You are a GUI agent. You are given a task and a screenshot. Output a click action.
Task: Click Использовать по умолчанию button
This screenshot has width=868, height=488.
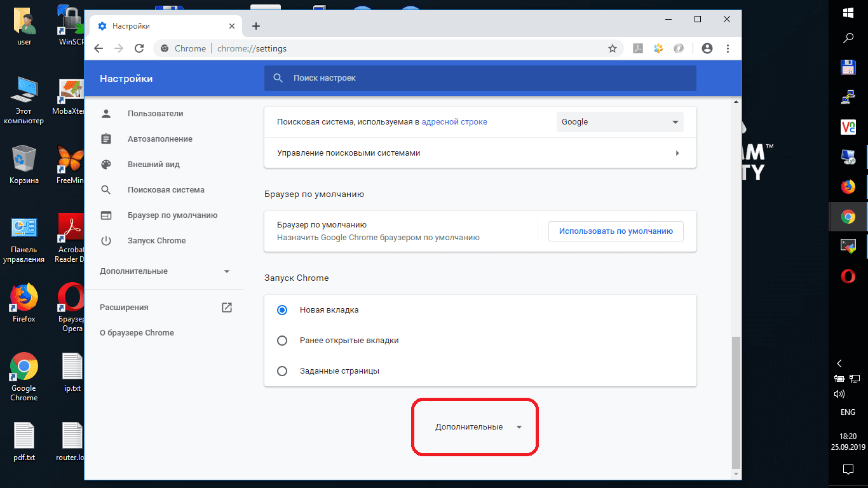point(616,231)
